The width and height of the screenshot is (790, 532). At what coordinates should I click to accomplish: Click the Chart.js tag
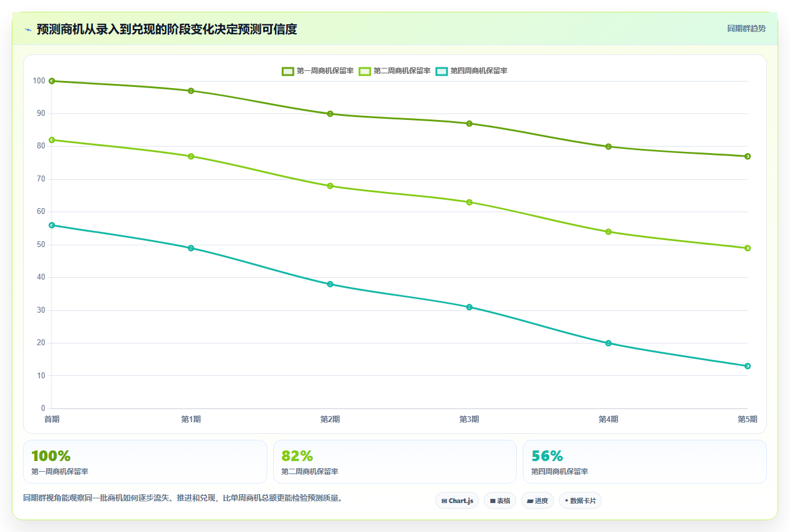click(457, 501)
